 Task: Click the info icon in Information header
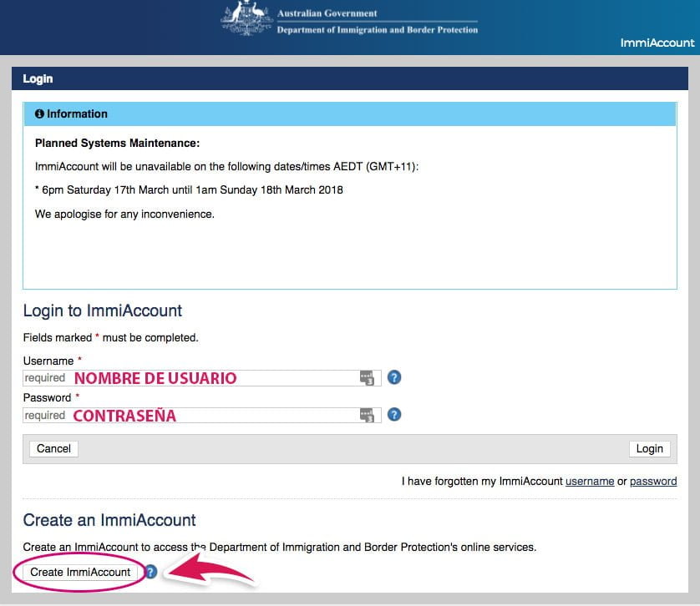pos(39,114)
